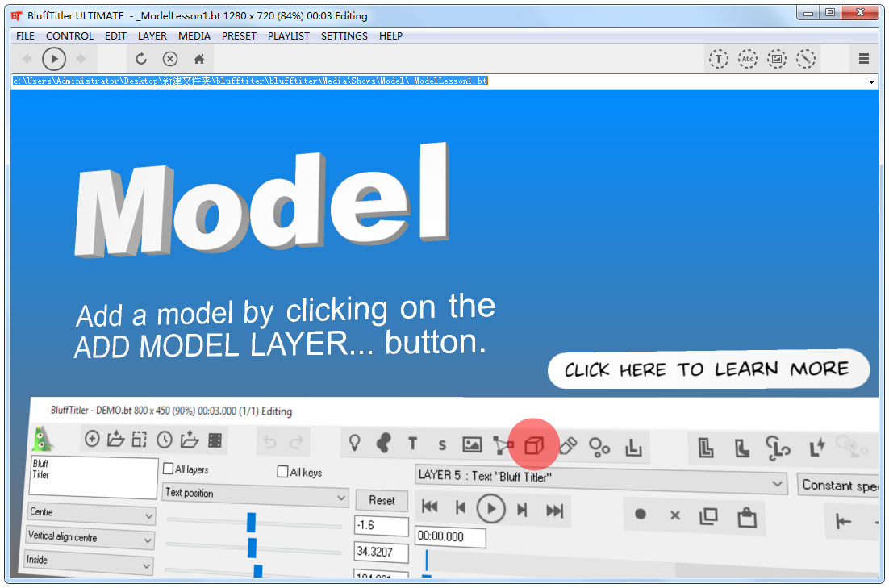This screenshot has width=889, height=588.
Task: Open the Vertical align centre dropdown
Action: coord(90,537)
